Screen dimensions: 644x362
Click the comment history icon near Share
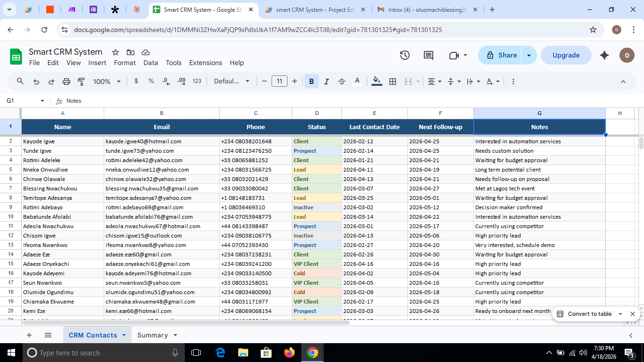point(428,55)
